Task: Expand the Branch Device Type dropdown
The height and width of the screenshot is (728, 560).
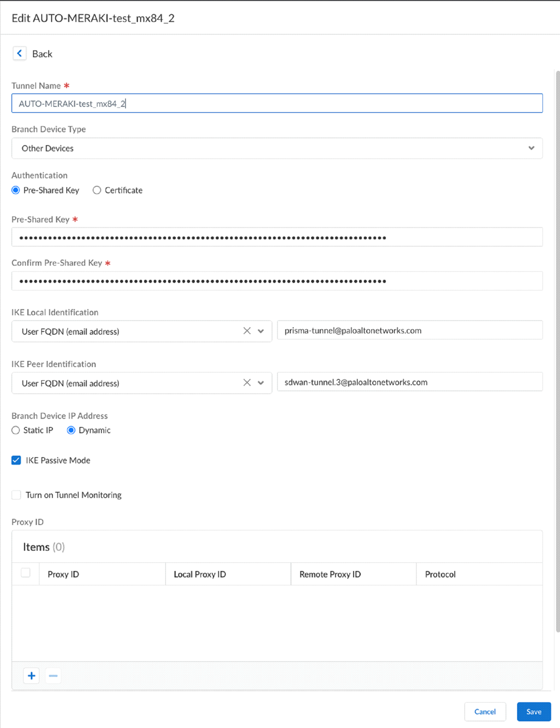Action: point(531,148)
